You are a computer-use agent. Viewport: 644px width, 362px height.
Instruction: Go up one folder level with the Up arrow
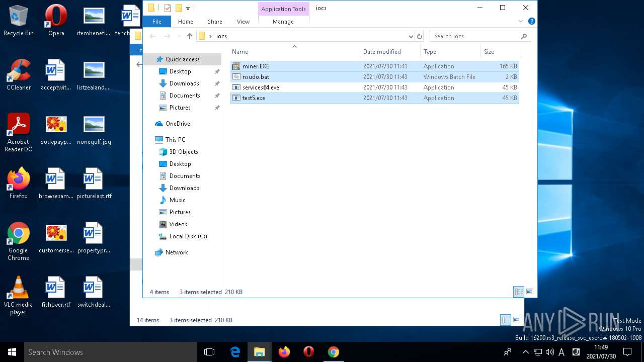pyautogui.click(x=189, y=36)
